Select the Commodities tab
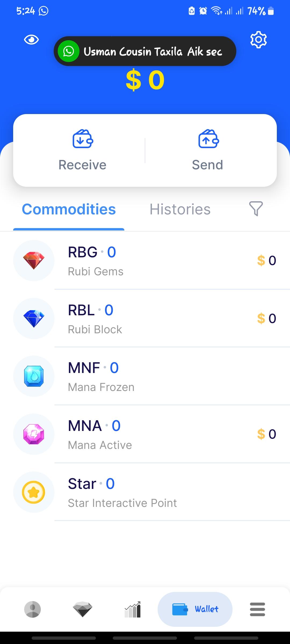The width and height of the screenshot is (290, 644). coord(69,209)
